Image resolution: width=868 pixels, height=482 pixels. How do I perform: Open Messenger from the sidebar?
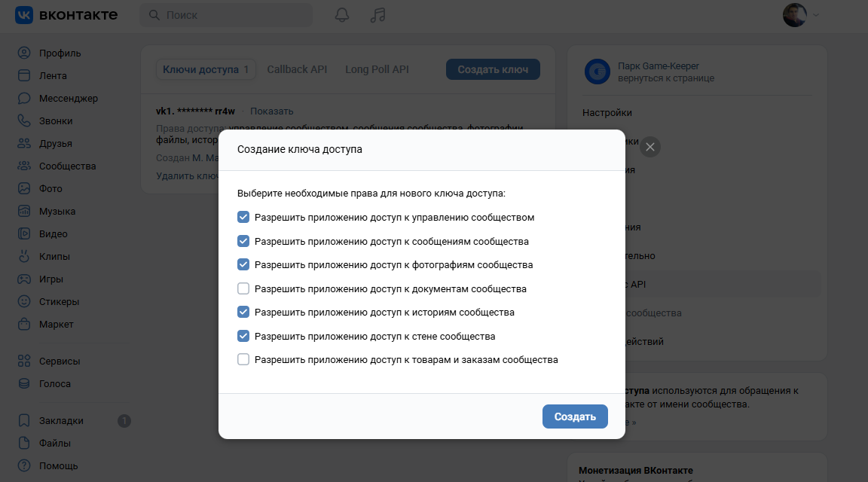68,99
